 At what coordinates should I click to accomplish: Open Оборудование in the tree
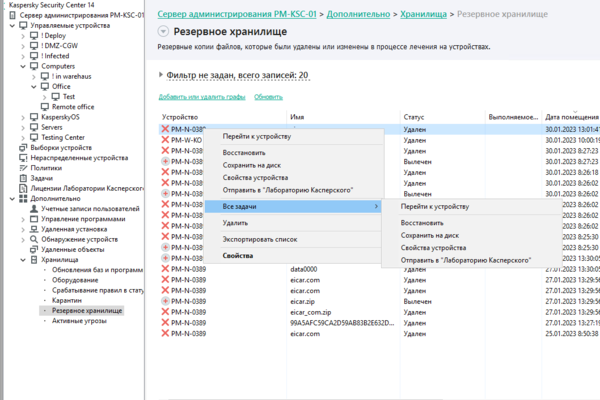point(75,280)
